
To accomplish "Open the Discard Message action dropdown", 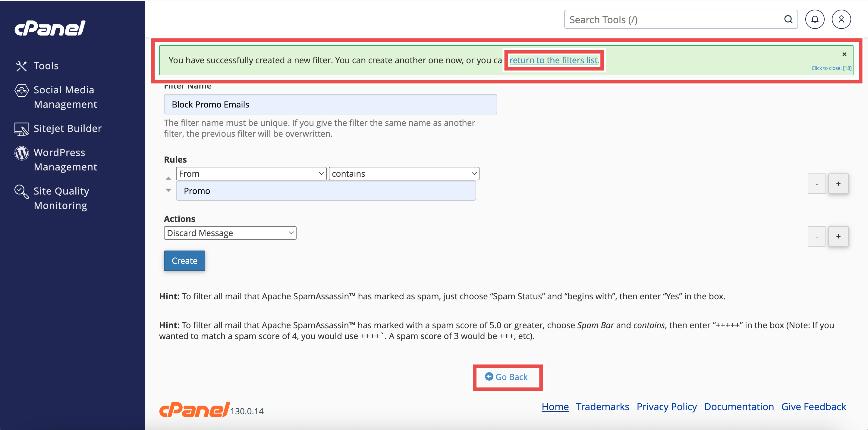I will (x=230, y=233).
